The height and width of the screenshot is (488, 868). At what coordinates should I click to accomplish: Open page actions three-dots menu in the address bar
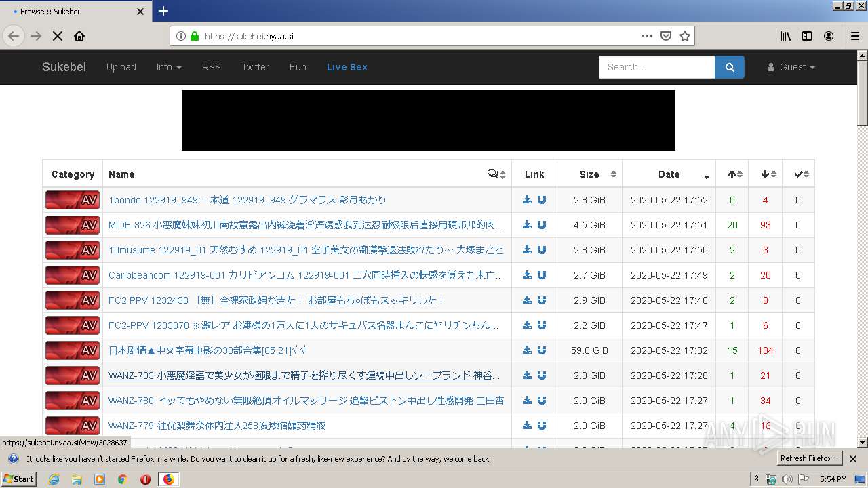(x=647, y=36)
